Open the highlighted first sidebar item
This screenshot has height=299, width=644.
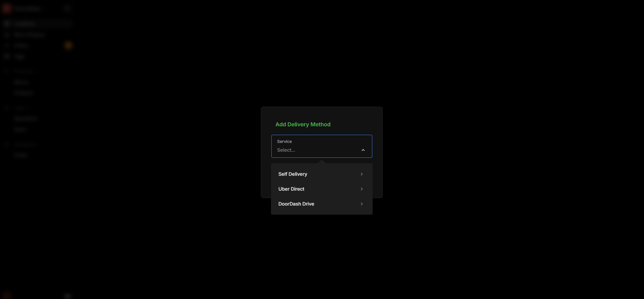coord(24,23)
